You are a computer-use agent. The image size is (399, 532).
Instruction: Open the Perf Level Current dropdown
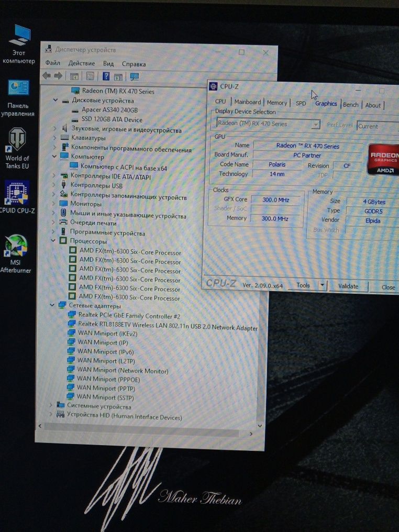[x=378, y=126]
